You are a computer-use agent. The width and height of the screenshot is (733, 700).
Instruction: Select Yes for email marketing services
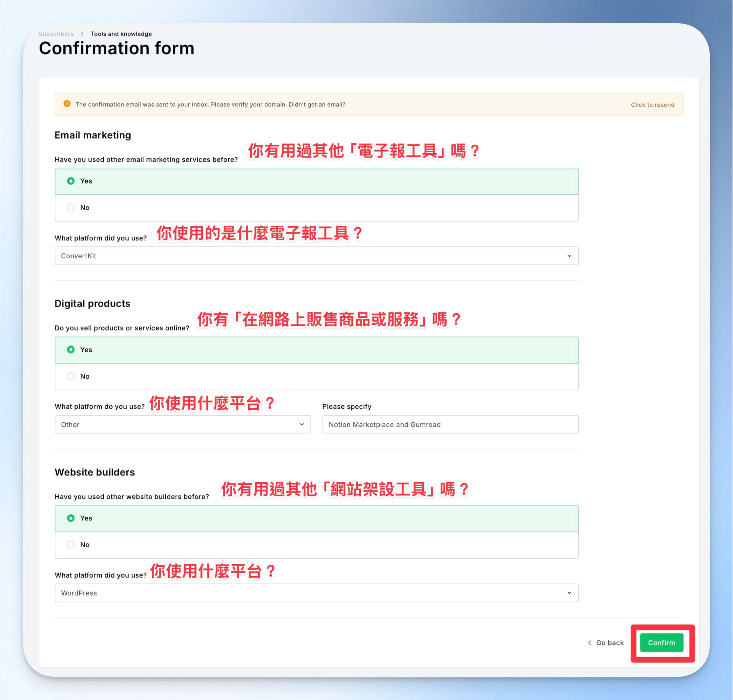[316, 181]
